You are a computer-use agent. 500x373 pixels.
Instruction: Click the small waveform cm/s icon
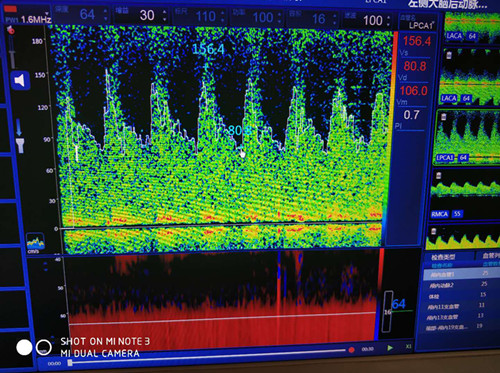point(35,243)
